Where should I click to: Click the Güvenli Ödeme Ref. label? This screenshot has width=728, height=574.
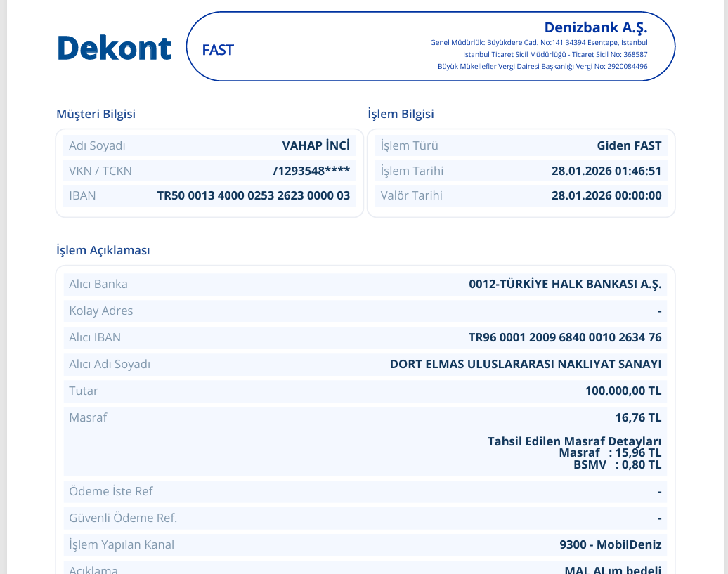[x=123, y=518]
